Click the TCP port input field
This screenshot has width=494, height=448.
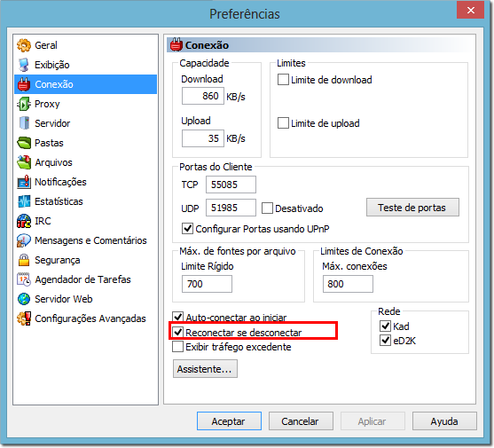[231, 185]
